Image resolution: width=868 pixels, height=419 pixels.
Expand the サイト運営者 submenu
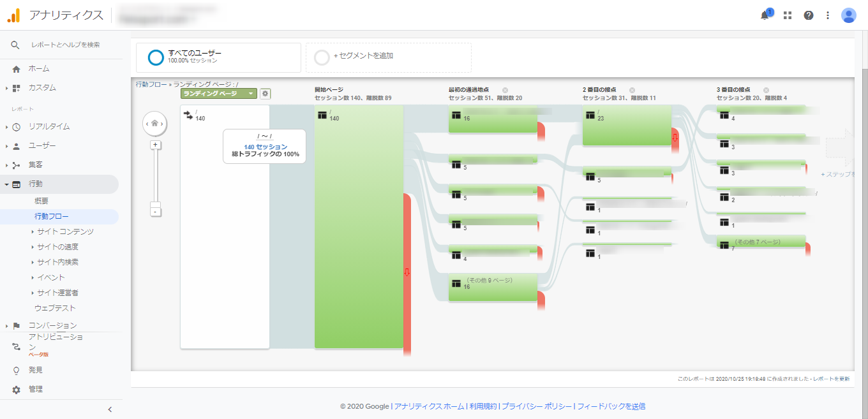pos(33,293)
